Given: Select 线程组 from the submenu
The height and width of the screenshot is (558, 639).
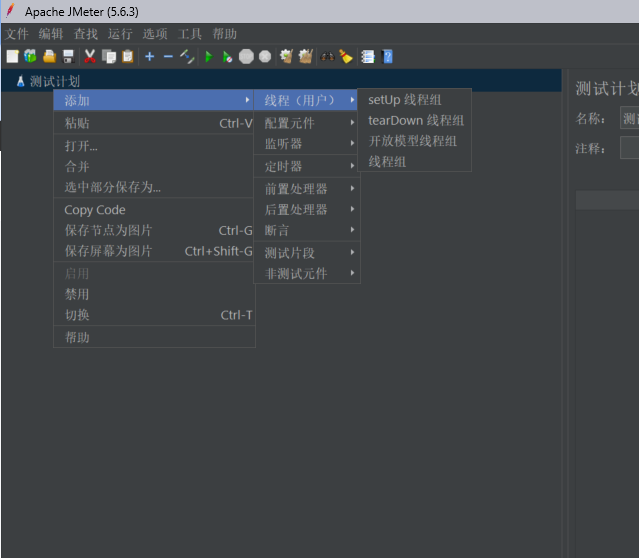Looking at the screenshot, I should 387,161.
